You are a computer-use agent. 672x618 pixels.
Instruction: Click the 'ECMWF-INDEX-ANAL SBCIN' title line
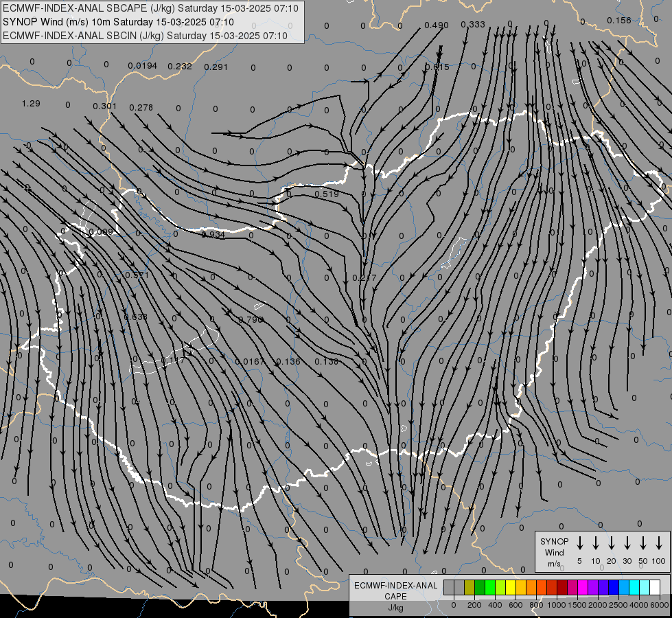pyautogui.click(x=145, y=36)
